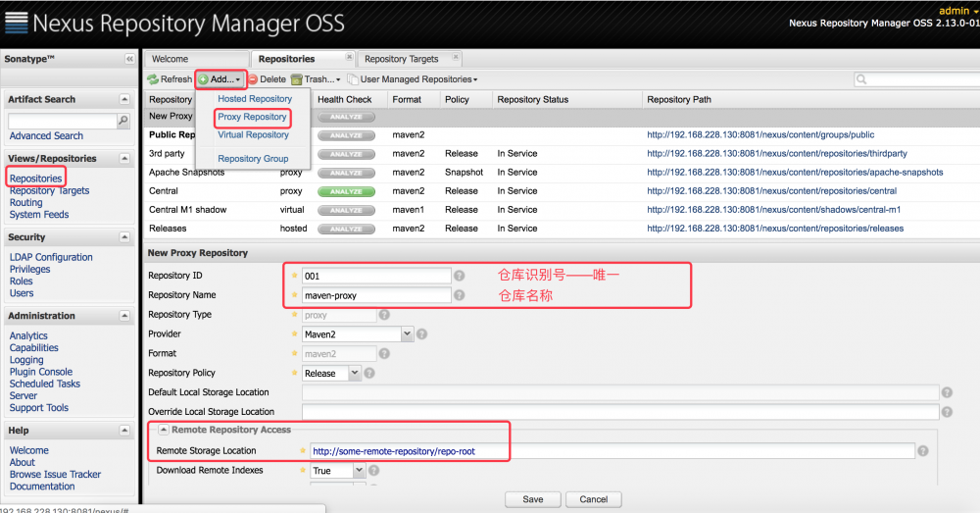Click help icon next to Repository ID
The width and height of the screenshot is (980, 513).
click(460, 276)
